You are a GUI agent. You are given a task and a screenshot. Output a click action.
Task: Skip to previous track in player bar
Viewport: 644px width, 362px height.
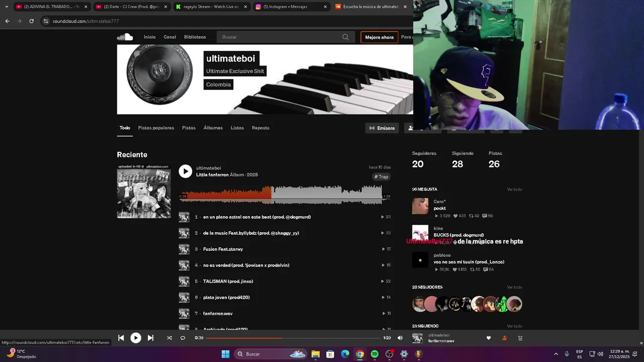coord(121,338)
